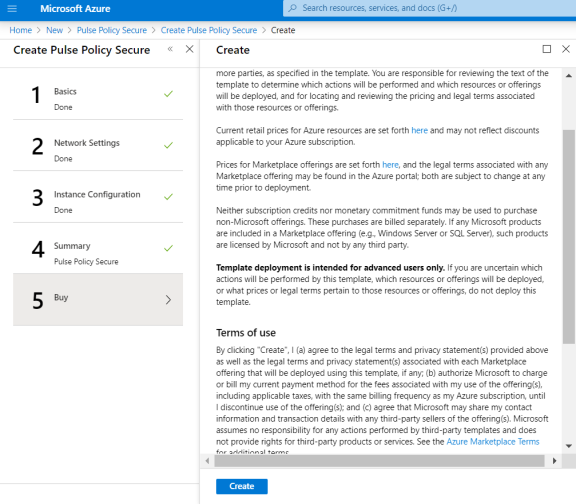576x504 pixels.
Task: Go to Home breadcrumb
Action: [x=21, y=30]
